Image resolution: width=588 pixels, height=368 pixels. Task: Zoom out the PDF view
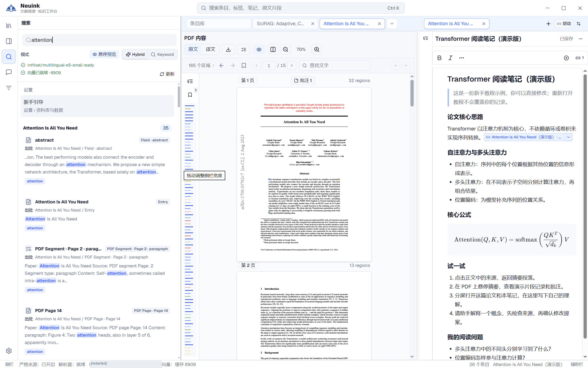(285, 49)
